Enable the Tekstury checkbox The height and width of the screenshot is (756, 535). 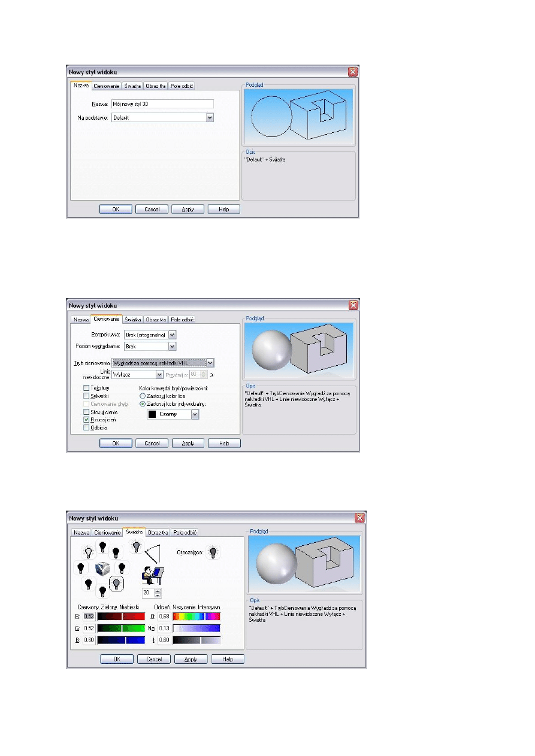point(86,388)
